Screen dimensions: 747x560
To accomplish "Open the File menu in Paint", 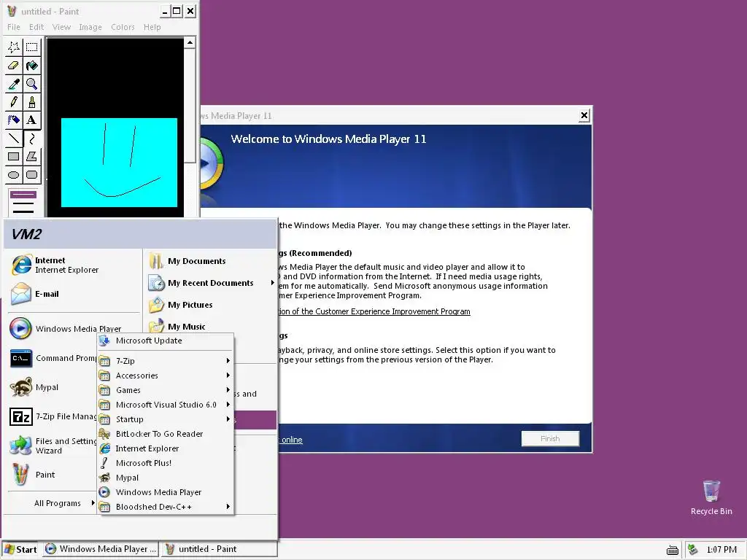I will (14, 27).
